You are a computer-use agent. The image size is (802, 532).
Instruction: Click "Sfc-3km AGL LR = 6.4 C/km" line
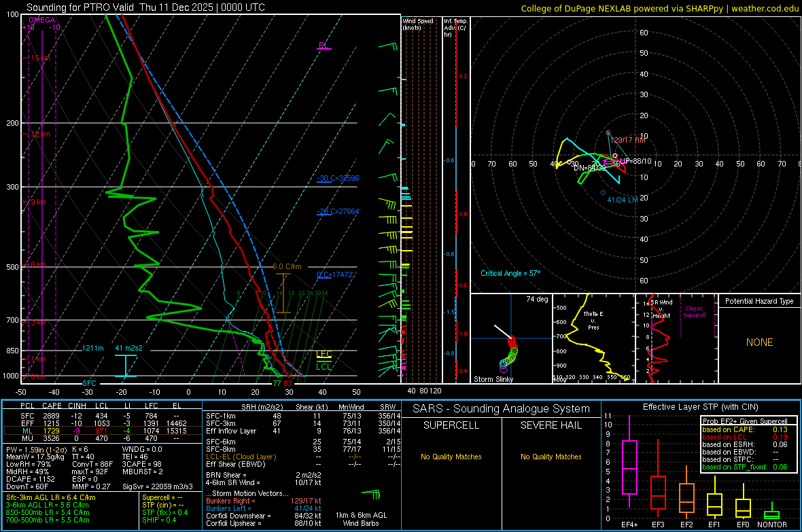[x=51, y=497]
